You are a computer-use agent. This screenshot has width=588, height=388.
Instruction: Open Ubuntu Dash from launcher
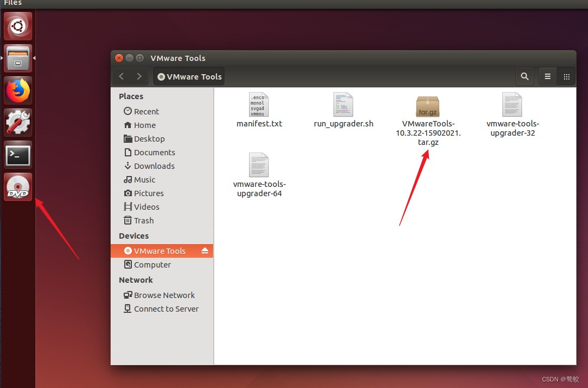(18, 26)
